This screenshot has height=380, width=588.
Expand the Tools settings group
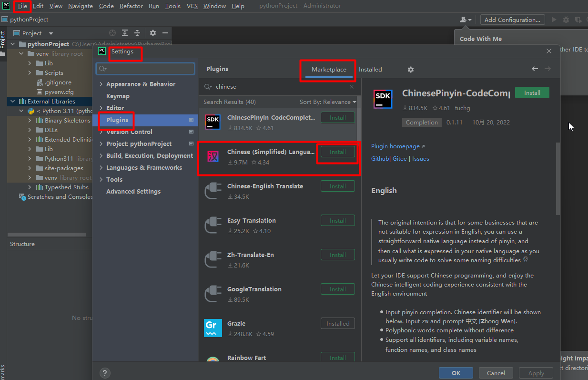click(x=101, y=180)
